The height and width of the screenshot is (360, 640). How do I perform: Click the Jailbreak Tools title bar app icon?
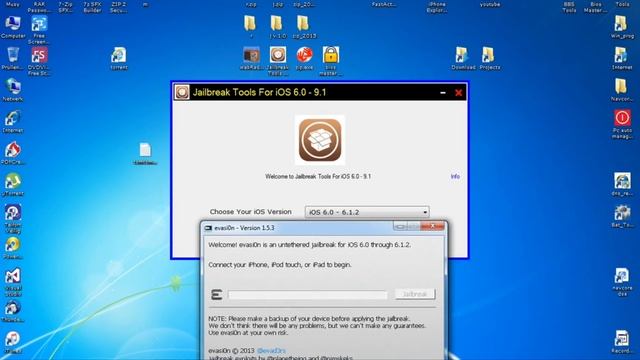coord(182,92)
